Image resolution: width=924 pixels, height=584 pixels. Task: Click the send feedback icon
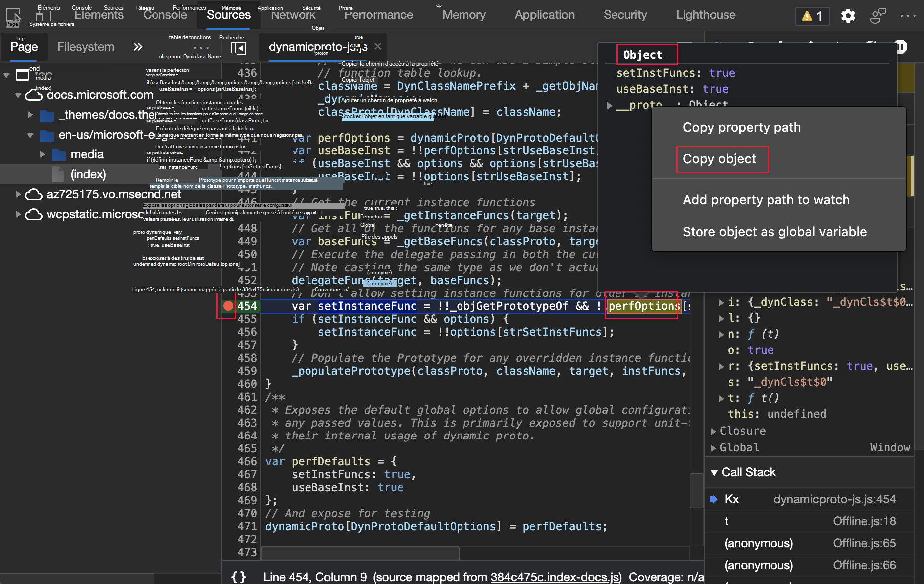pyautogui.click(x=878, y=16)
